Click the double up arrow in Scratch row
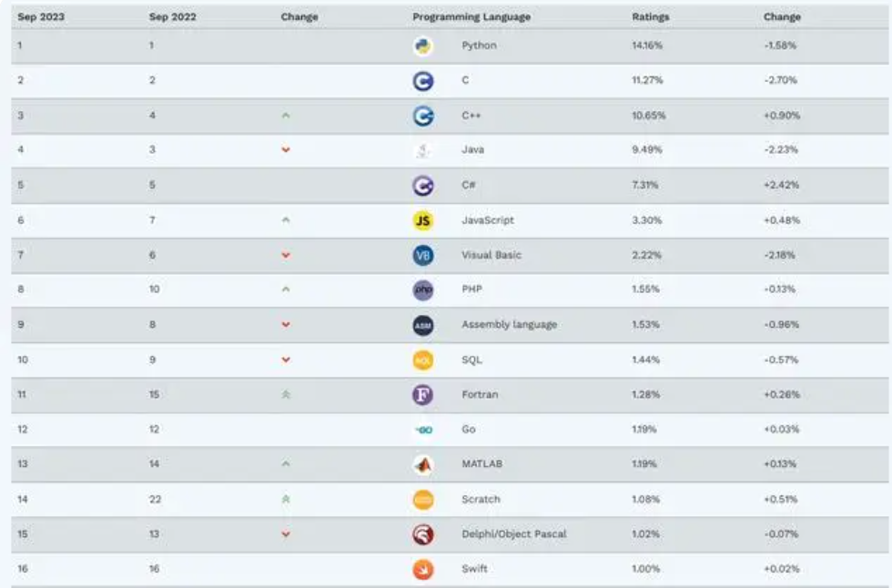 click(286, 500)
